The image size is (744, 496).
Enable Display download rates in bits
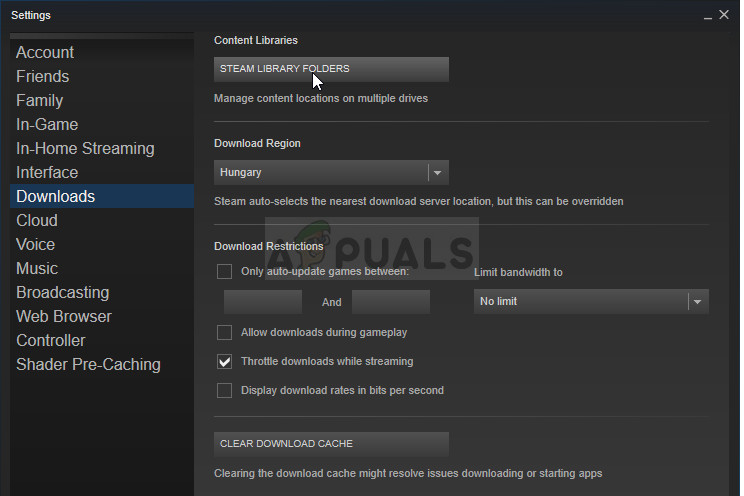pyautogui.click(x=224, y=391)
